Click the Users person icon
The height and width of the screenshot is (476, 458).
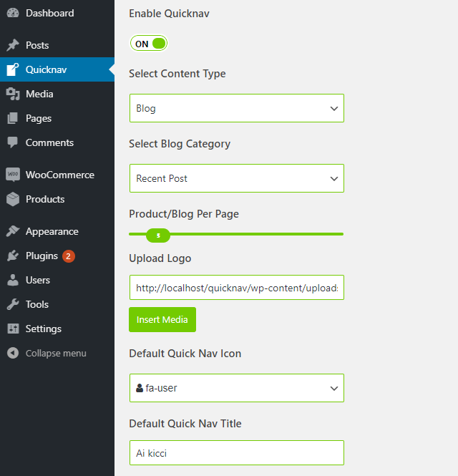[13, 280]
